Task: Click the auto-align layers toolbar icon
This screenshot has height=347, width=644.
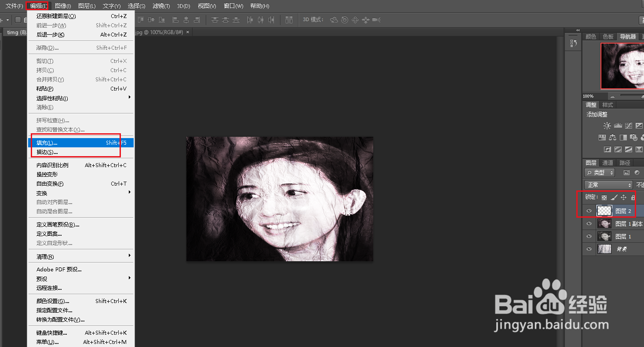Action: [289, 20]
